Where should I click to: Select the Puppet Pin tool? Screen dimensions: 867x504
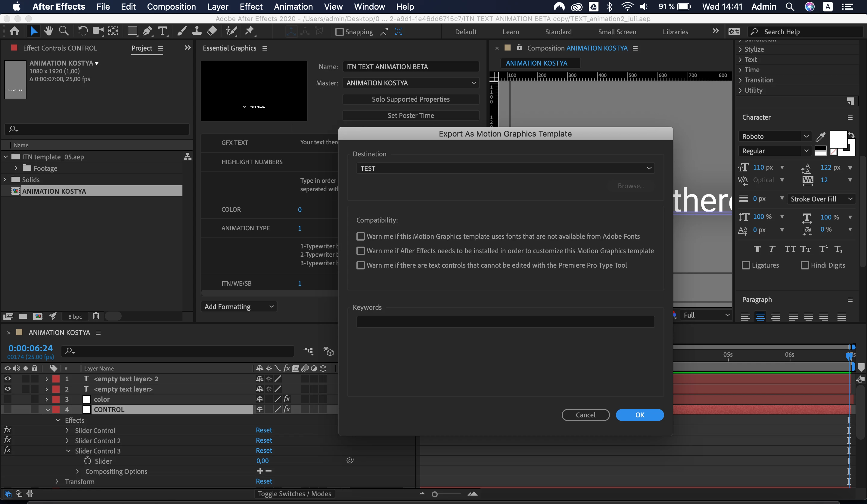pyautogui.click(x=250, y=31)
